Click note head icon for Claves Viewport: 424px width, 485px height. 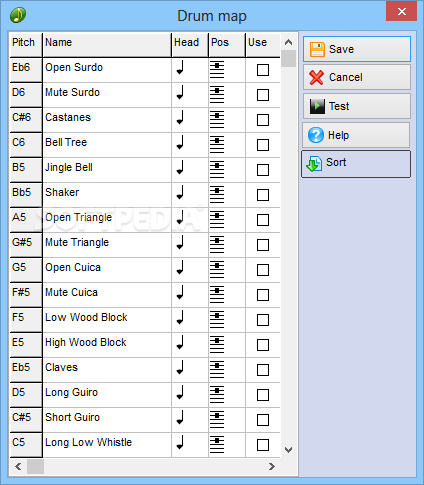point(180,368)
